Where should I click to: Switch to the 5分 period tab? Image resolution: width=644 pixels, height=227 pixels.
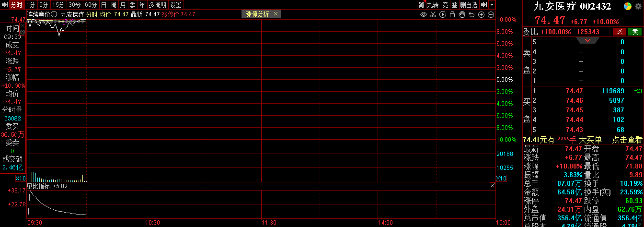pyautogui.click(x=44, y=5)
